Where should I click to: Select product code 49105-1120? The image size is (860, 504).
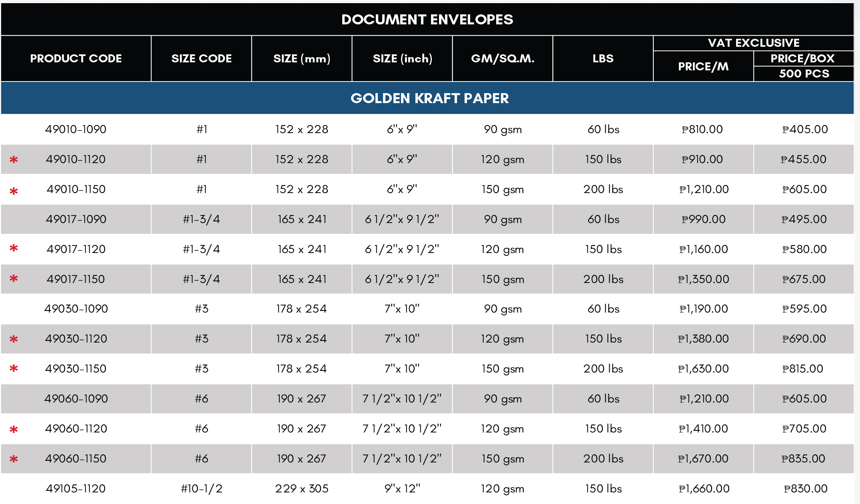[x=76, y=488]
